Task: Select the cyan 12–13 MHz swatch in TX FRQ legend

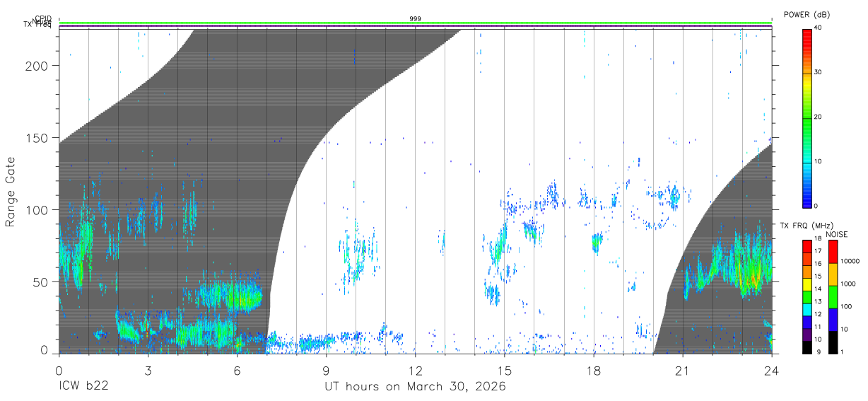Action: (806, 309)
